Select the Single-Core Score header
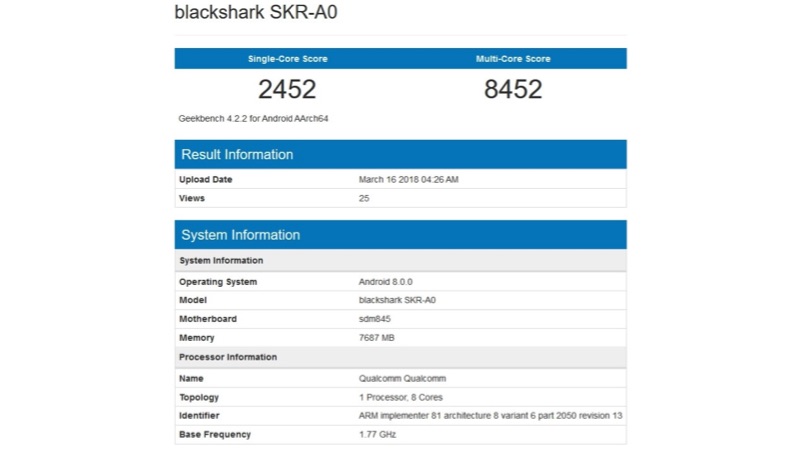 287,59
